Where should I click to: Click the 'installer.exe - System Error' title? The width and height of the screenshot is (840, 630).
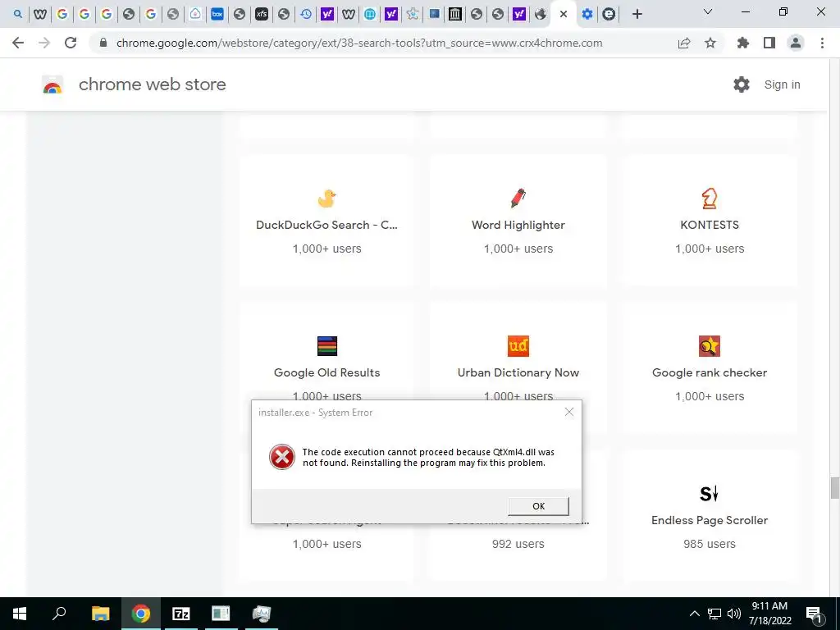pos(315,413)
